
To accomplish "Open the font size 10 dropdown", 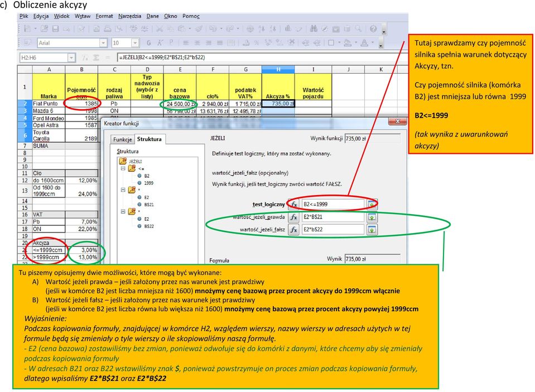I will point(135,43).
